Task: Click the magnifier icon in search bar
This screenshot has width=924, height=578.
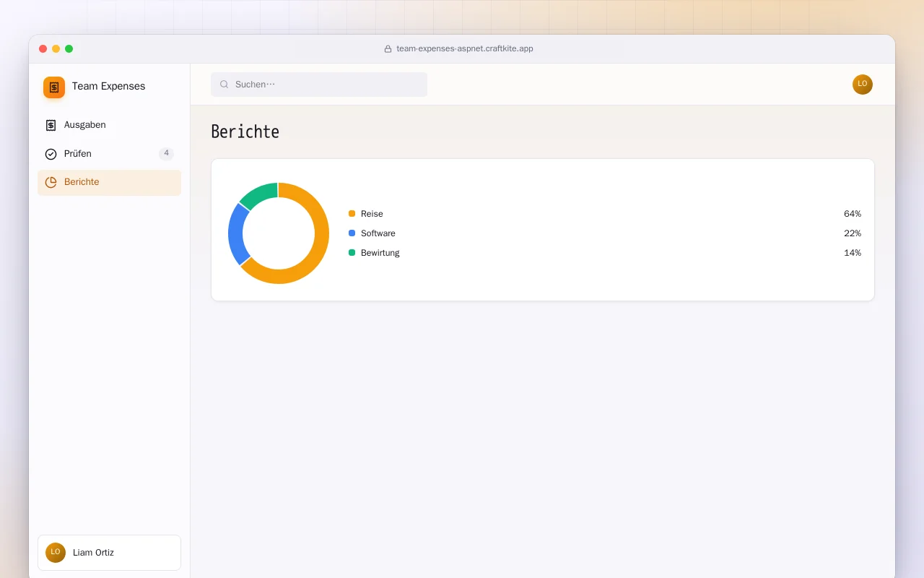Action: (225, 85)
